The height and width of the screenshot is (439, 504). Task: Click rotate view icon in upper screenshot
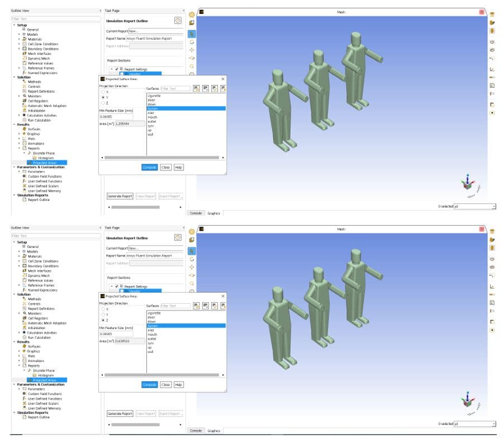[x=192, y=41]
